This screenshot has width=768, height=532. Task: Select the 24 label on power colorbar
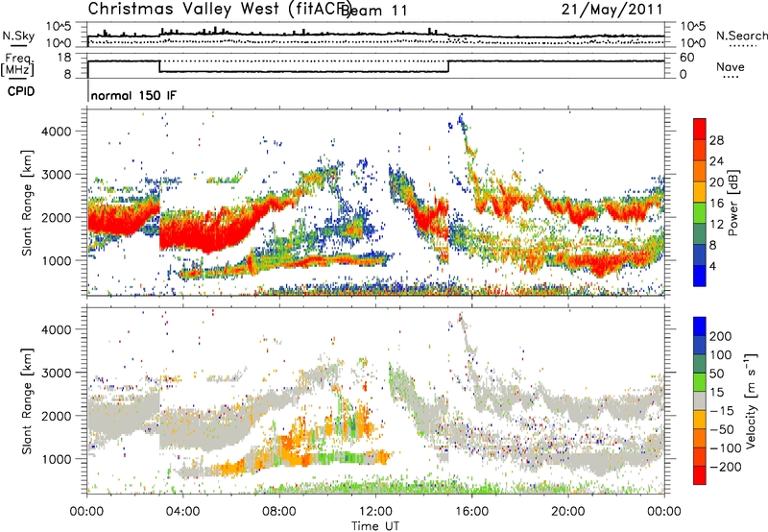716,161
